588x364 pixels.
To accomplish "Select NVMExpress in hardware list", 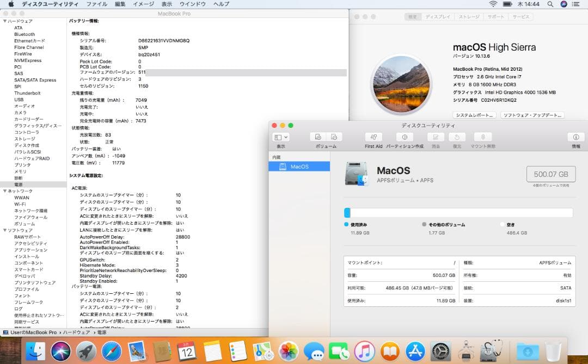I will (x=28, y=60).
